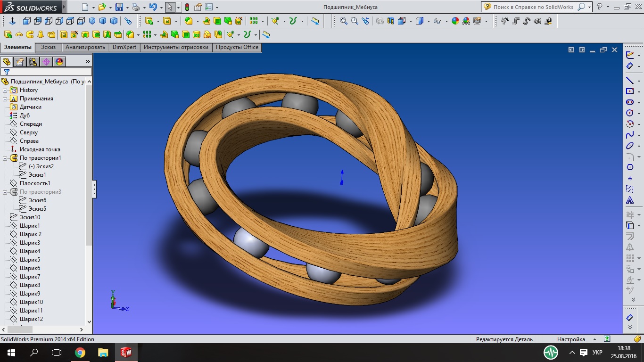Screen dimensions: 644x362
Task: Open the Инструменты отрисовки tab
Action: (176, 47)
